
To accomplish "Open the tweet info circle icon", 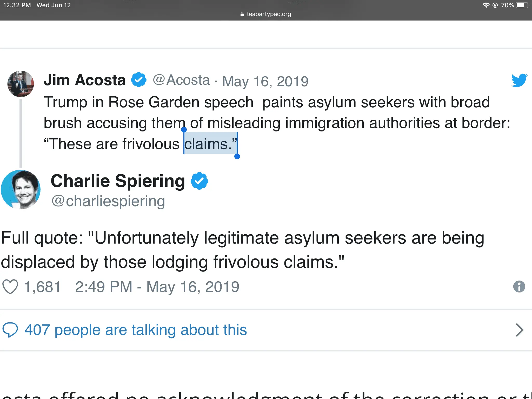I will (x=519, y=287).
